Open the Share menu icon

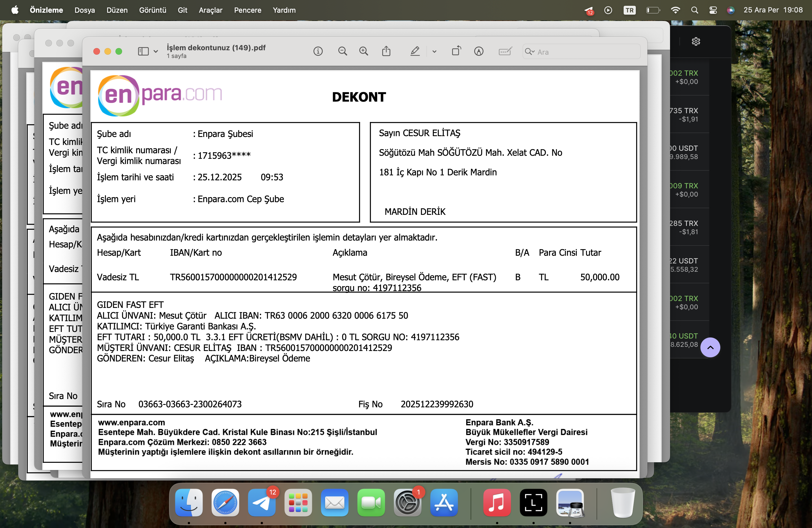click(386, 51)
